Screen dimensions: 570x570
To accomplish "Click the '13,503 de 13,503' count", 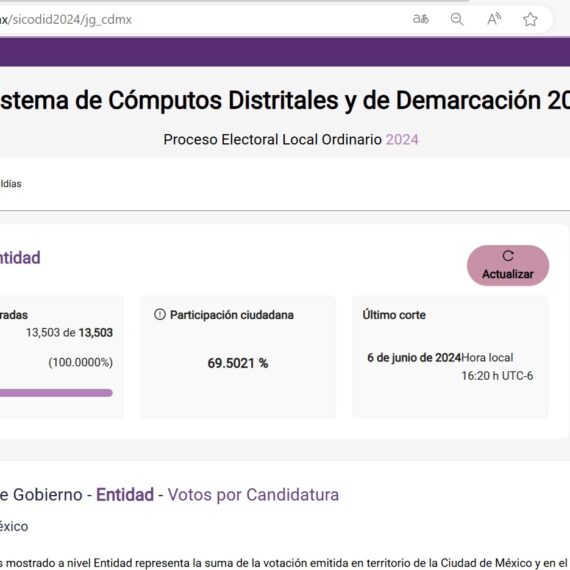I will point(69,332).
